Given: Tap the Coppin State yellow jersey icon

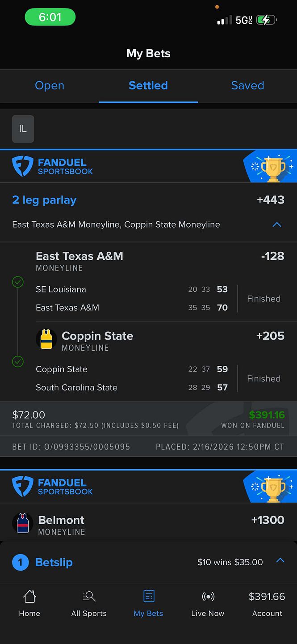Looking at the screenshot, I should coord(46,339).
